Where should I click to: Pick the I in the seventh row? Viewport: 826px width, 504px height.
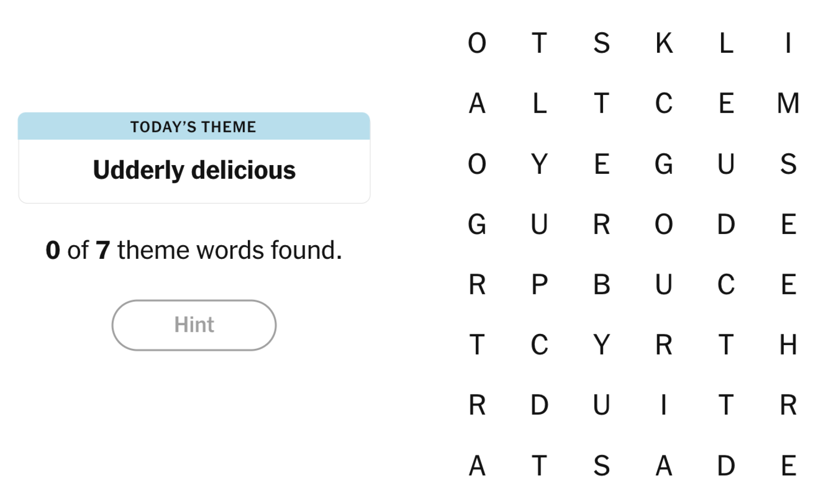click(664, 405)
